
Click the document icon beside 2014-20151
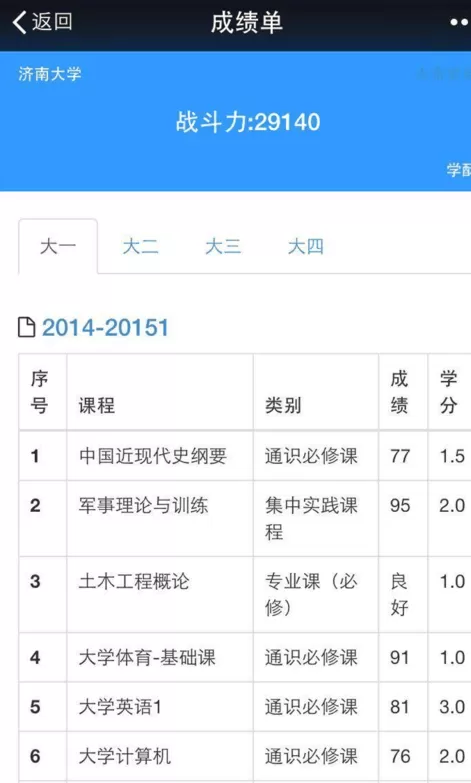point(26,328)
